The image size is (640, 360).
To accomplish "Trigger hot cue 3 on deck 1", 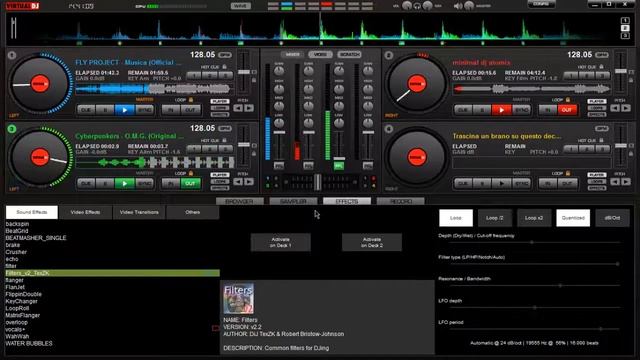I will click(225, 76).
